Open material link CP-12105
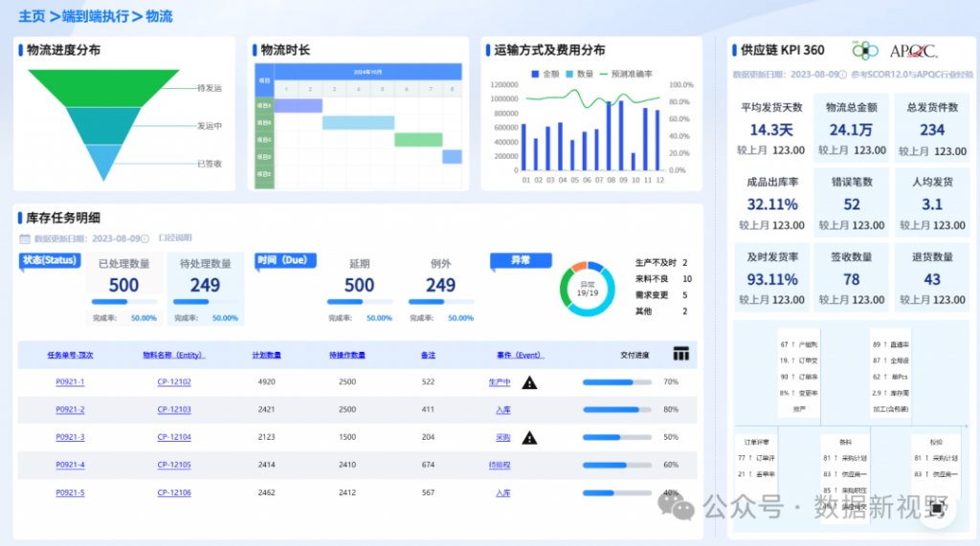Image resolution: width=980 pixels, height=546 pixels. tap(174, 465)
